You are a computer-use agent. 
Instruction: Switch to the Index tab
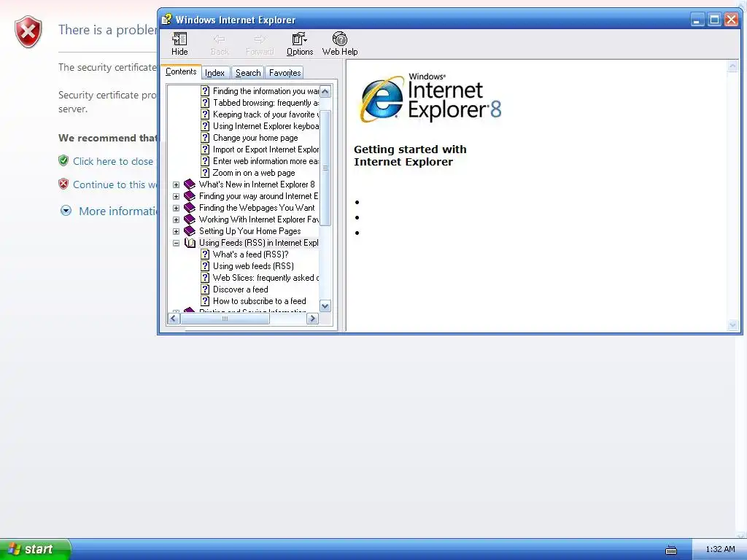click(215, 73)
